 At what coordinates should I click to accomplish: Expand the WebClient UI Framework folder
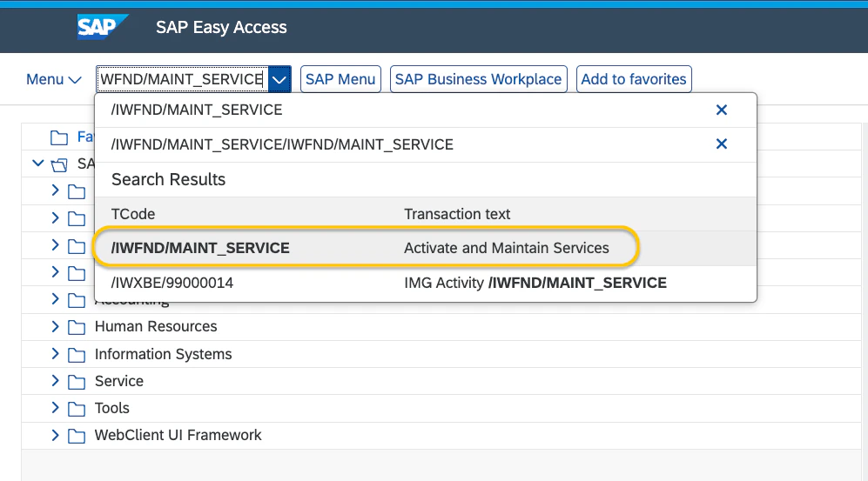coord(55,435)
